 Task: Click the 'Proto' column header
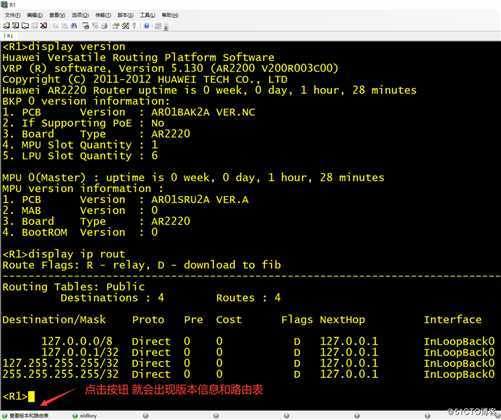click(x=148, y=320)
